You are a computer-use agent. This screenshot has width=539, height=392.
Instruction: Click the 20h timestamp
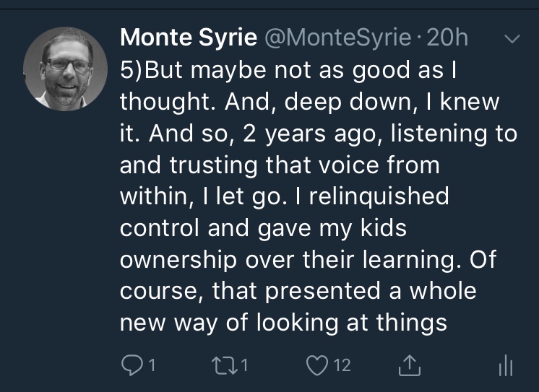tap(449, 37)
